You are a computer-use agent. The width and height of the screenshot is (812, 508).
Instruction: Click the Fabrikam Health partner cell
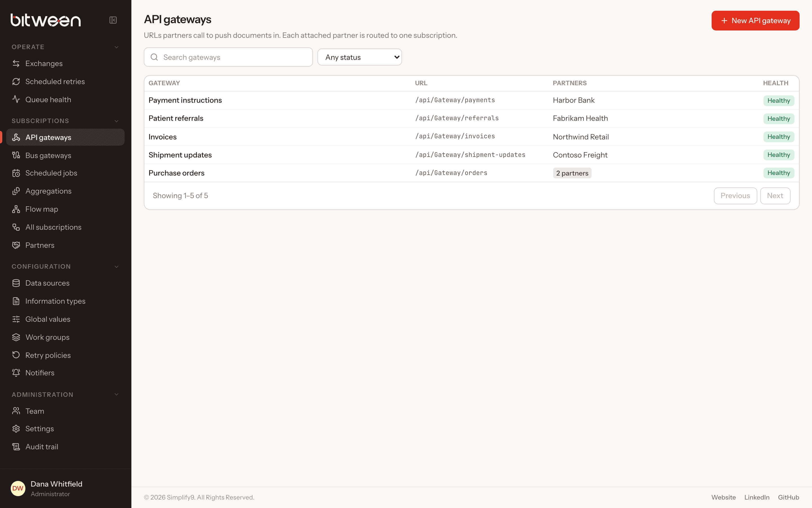coord(580,118)
